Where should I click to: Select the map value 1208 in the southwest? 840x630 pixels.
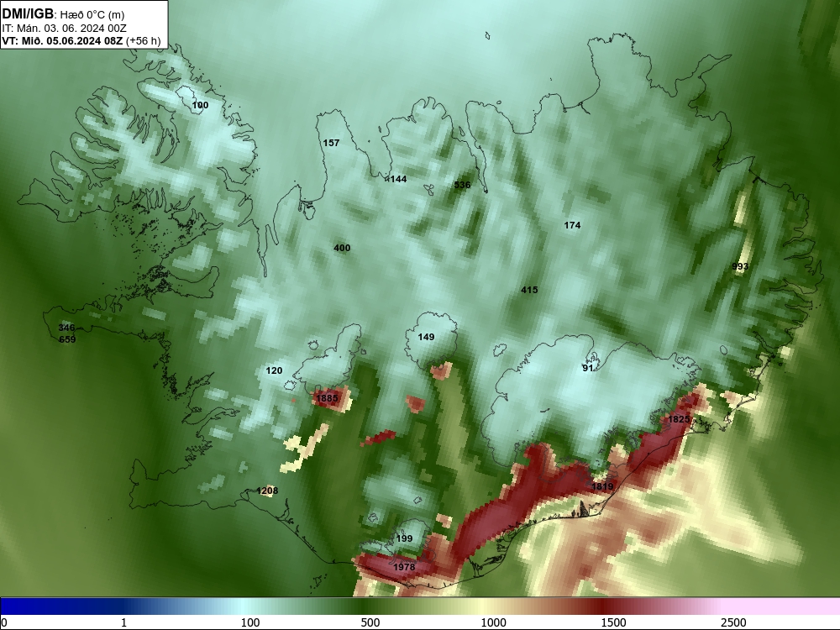[x=267, y=491]
